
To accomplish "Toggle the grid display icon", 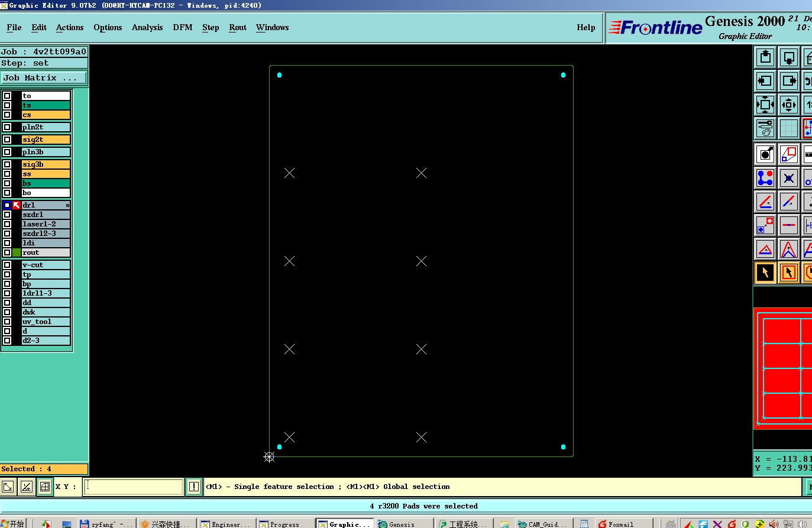I will pyautogui.click(x=789, y=128).
